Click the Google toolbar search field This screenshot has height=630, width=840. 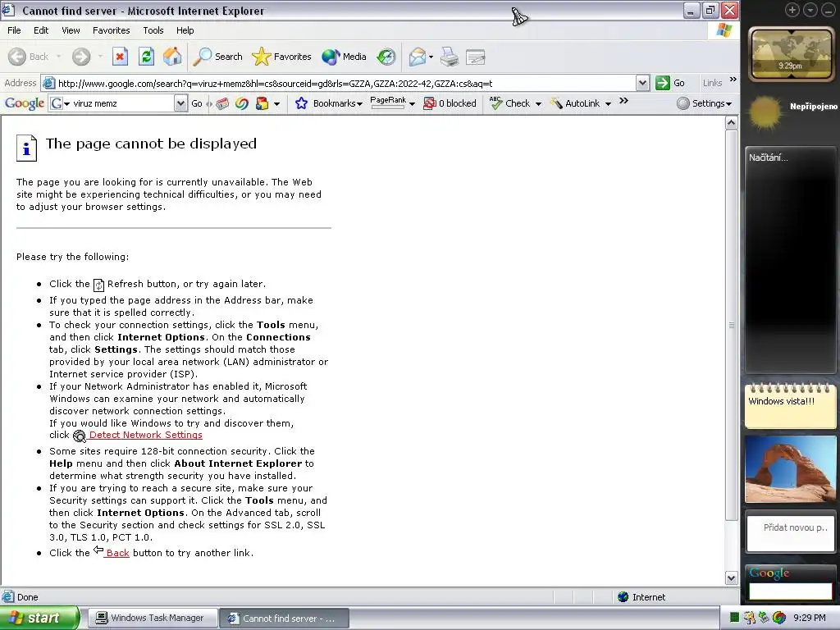(123, 103)
